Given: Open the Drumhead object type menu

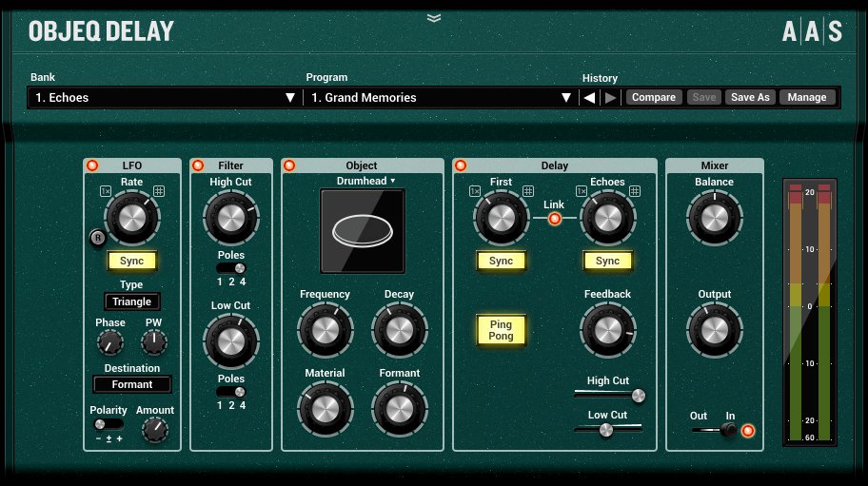Looking at the screenshot, I should (x=366, y=180).
